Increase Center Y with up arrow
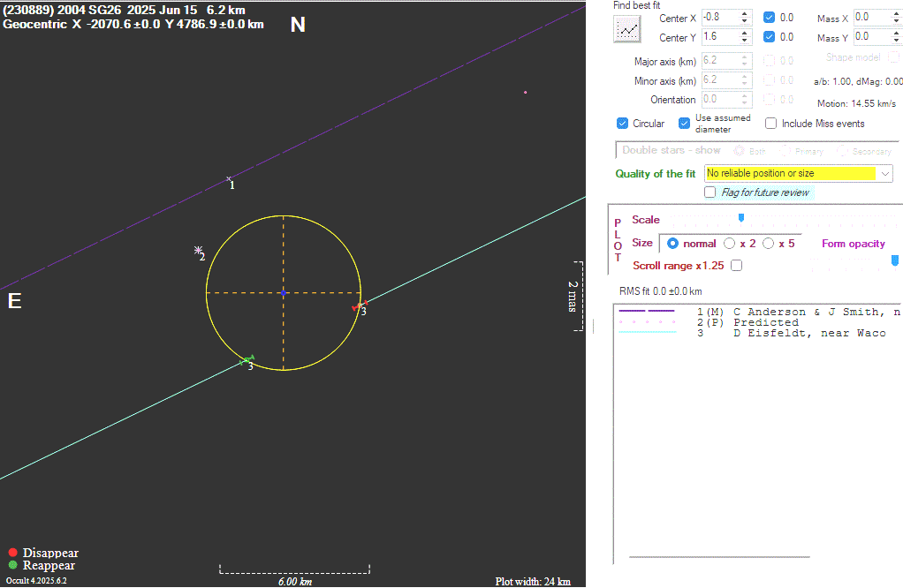This screenshot has height=588, width=903. pyautogui.click(x=745, y=33)
